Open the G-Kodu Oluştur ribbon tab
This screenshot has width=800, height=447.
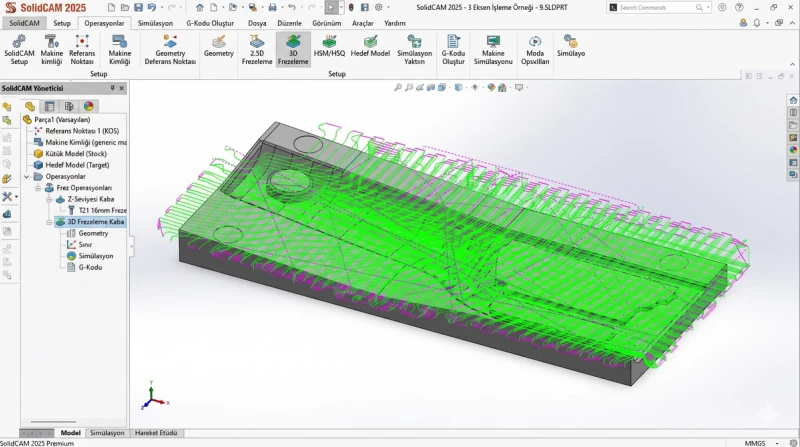click(x=210, y=23)
